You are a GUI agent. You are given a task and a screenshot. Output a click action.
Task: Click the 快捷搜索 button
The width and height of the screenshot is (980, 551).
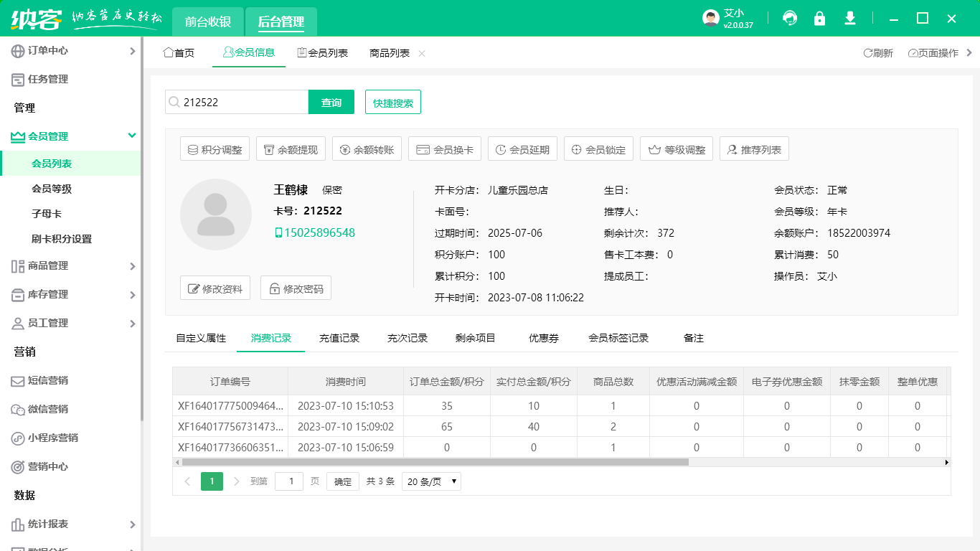point(393,102)
